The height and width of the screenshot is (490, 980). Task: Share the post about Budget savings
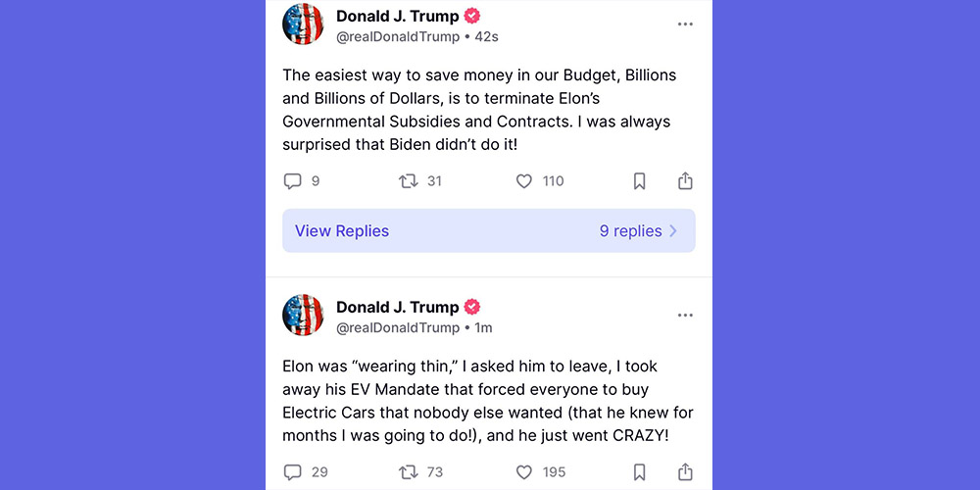pos(685,181)
